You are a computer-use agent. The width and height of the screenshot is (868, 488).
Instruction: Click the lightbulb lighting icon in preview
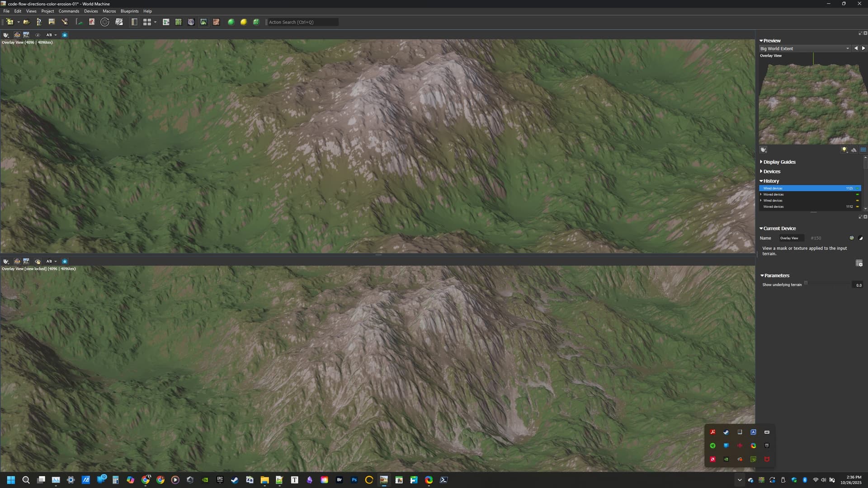844,150
